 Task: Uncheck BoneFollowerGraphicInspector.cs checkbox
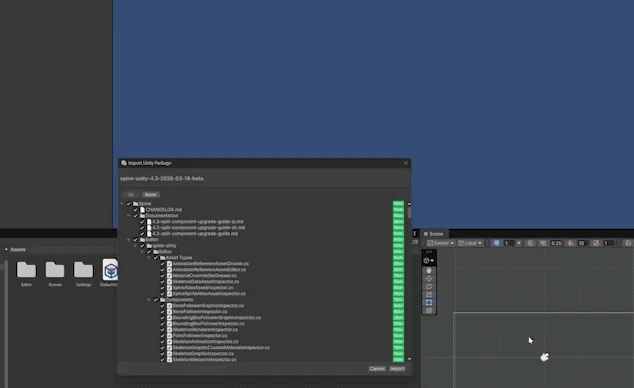[x=163, y=306]
